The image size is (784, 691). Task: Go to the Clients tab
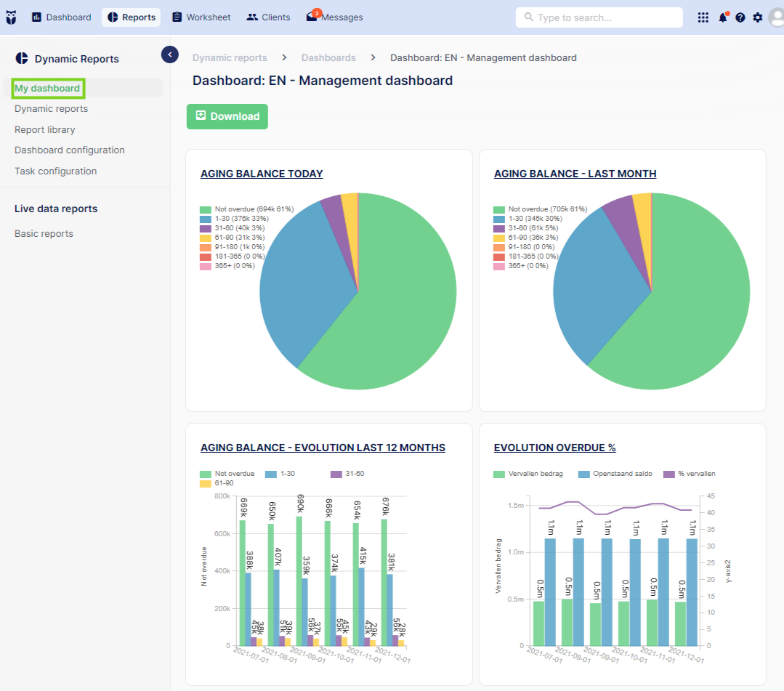coord(269,17)
